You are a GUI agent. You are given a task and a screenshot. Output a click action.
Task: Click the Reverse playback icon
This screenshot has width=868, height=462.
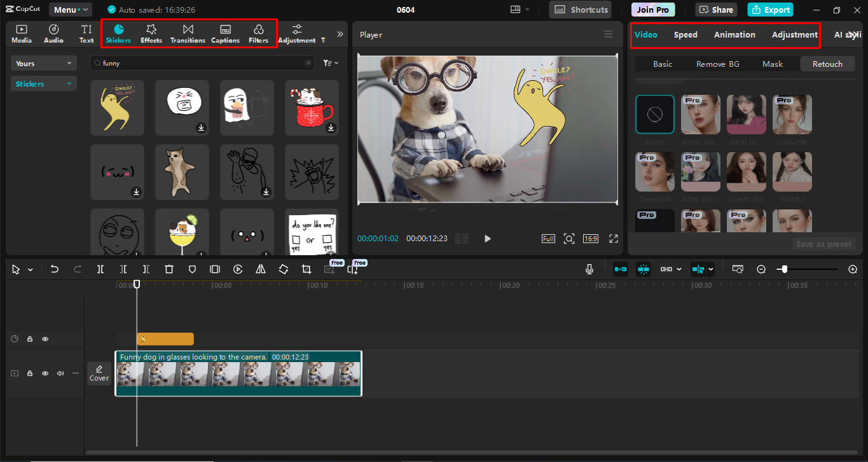[238, 269]
